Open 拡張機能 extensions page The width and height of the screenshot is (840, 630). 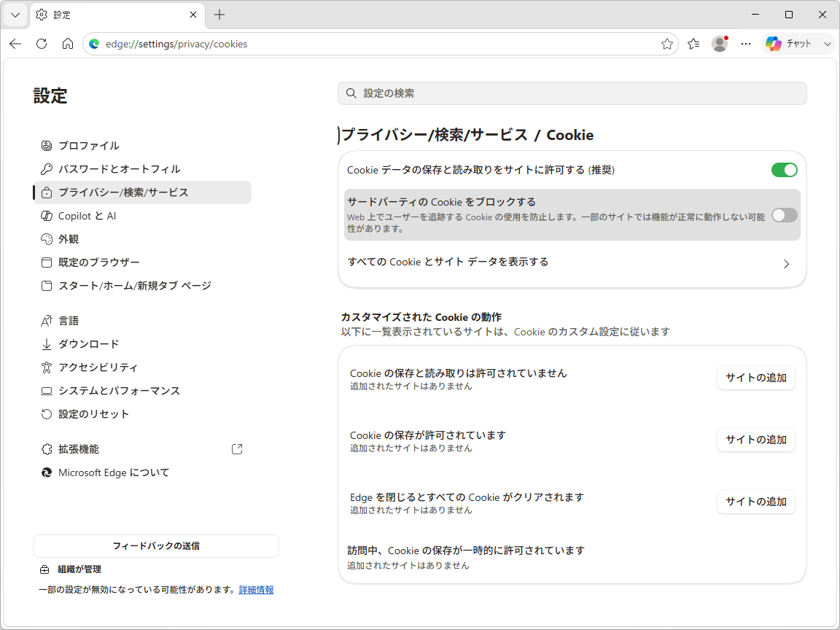pos(142,449)
